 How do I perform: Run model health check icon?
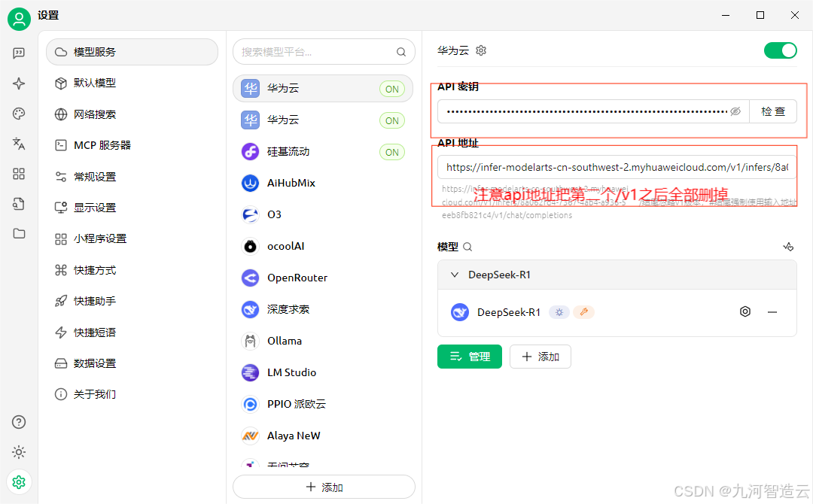point(788,247)
